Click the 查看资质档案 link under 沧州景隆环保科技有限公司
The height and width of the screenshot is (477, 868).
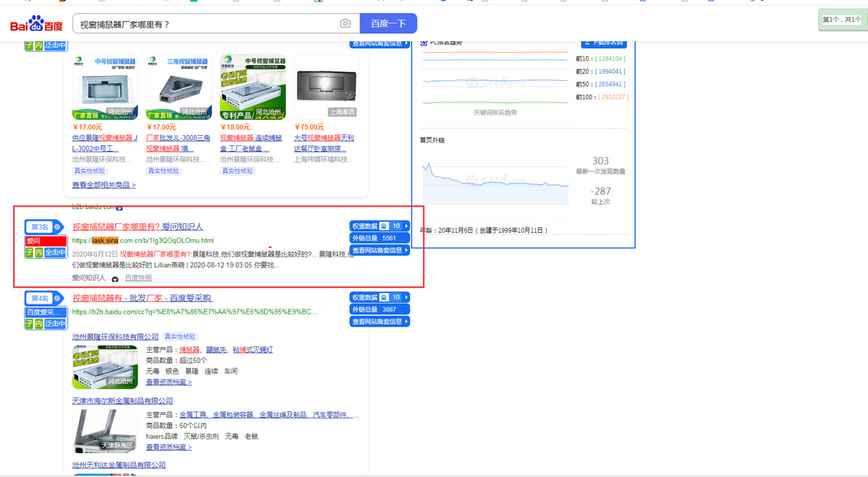pyautogui.click(x=169, y=382)
